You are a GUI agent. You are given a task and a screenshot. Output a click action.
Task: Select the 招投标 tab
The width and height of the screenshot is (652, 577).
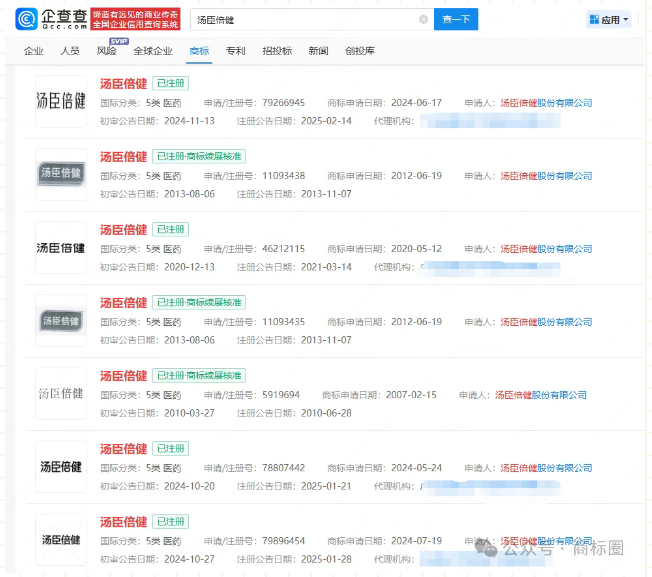click(x=276, y=50)
